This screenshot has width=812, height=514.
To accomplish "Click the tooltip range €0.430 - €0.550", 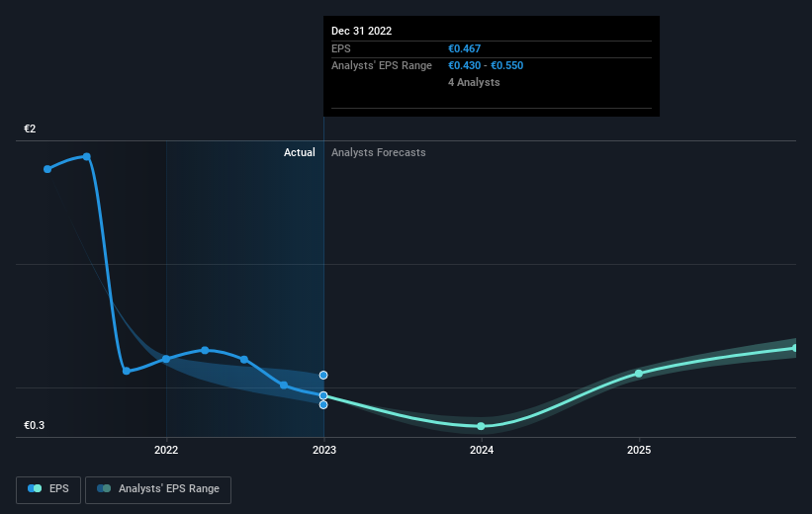I will coord(486,65).
